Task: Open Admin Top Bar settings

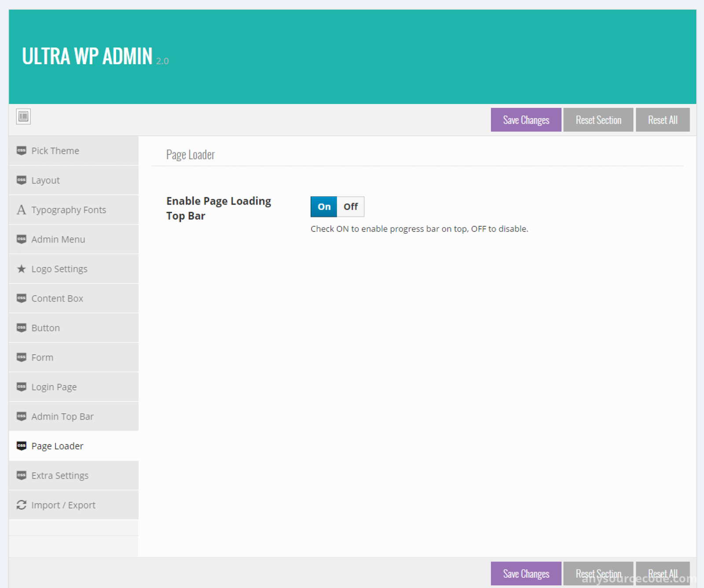Action: point(73,416)
